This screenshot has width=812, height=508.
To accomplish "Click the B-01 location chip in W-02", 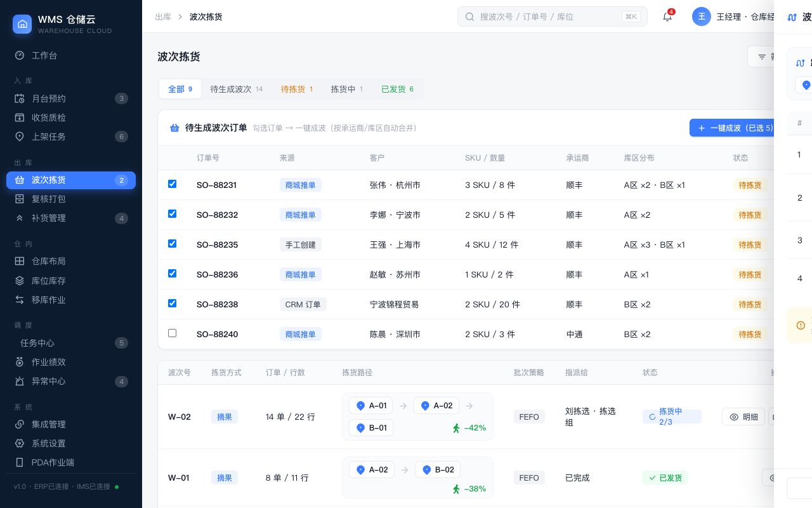I will (x=371, y=428).
